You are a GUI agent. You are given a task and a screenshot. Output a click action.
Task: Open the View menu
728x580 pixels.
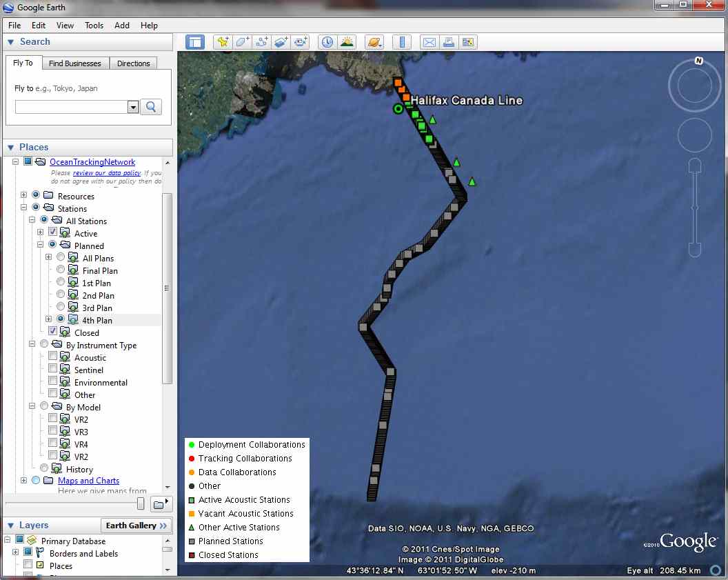pos(65,26)
